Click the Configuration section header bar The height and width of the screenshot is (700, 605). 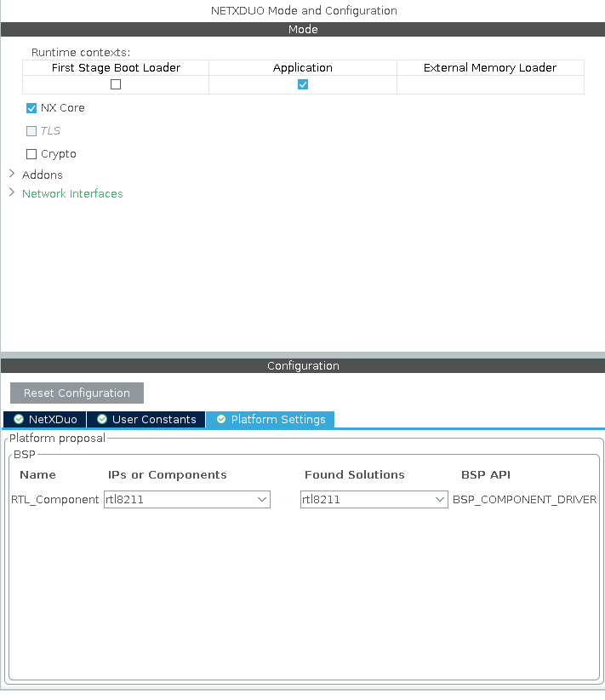pyautogui.click(x=303, y=365)
